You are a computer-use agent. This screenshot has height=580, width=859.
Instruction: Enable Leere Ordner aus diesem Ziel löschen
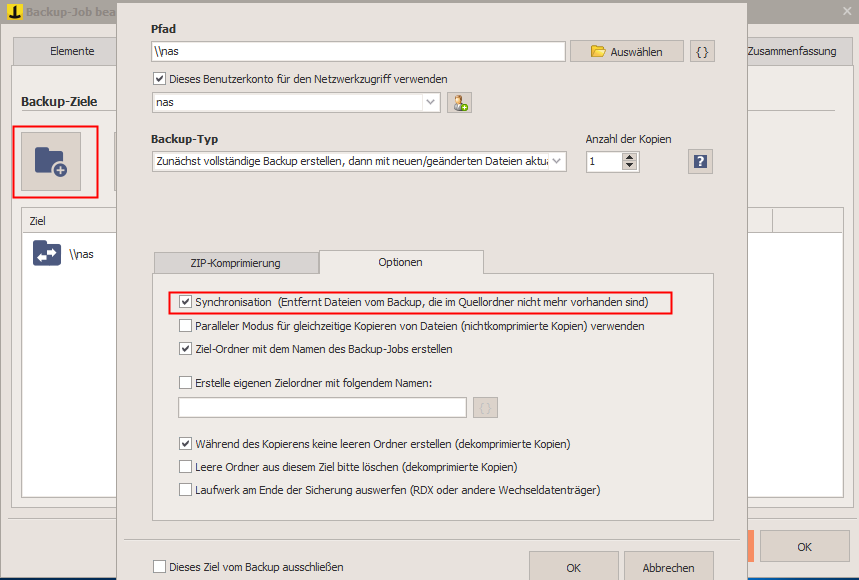point(185,467)
